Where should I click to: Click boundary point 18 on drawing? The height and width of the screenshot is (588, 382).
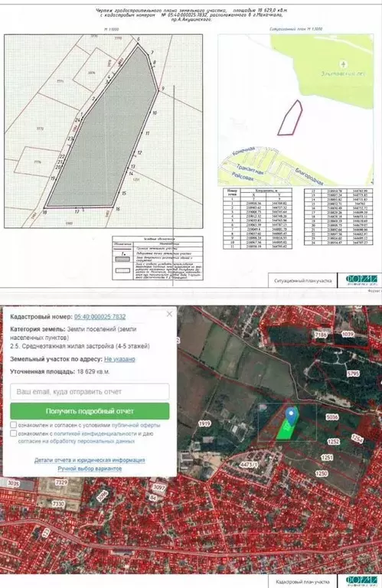44,212
